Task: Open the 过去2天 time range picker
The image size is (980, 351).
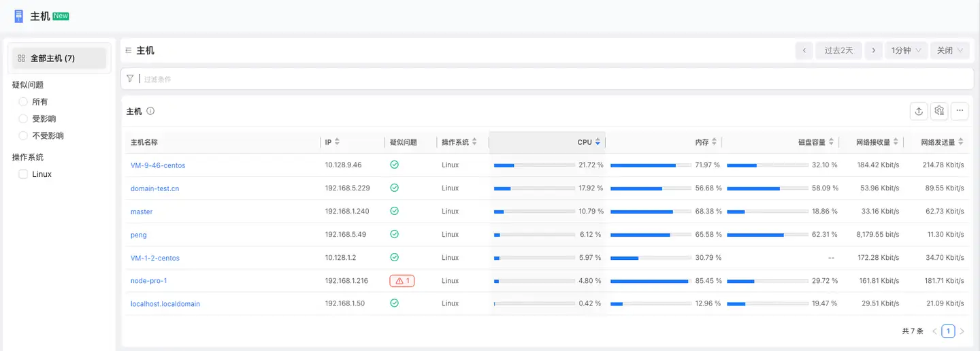Action: coord(838,50)
